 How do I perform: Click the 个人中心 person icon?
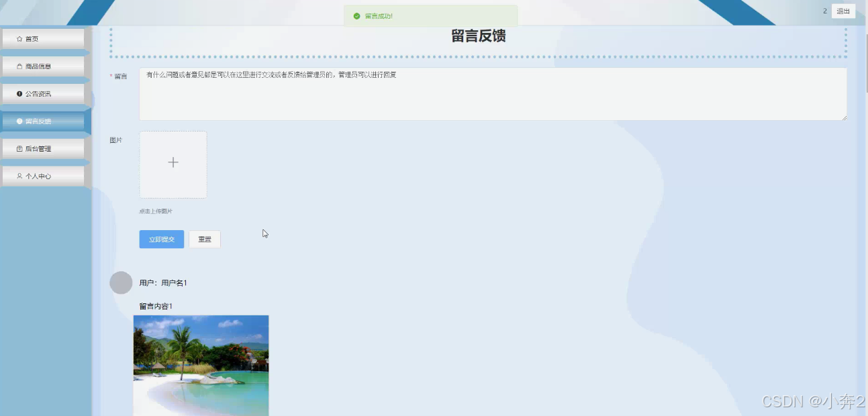click(x=19, y=176)
